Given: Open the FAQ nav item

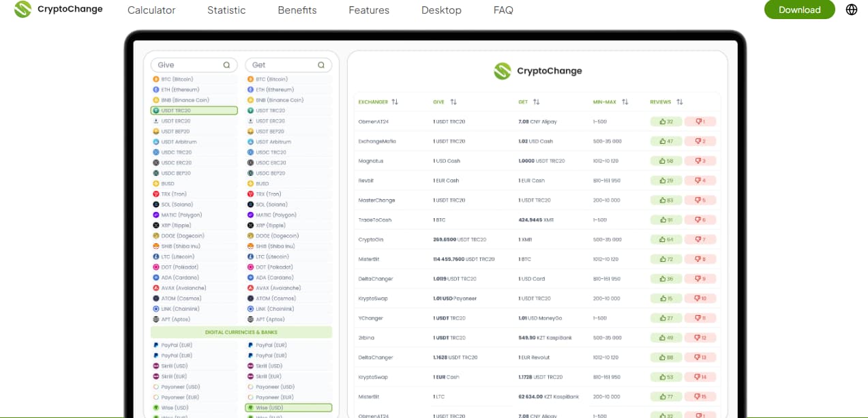Looking at the screenshot, I should coord(503,10).
